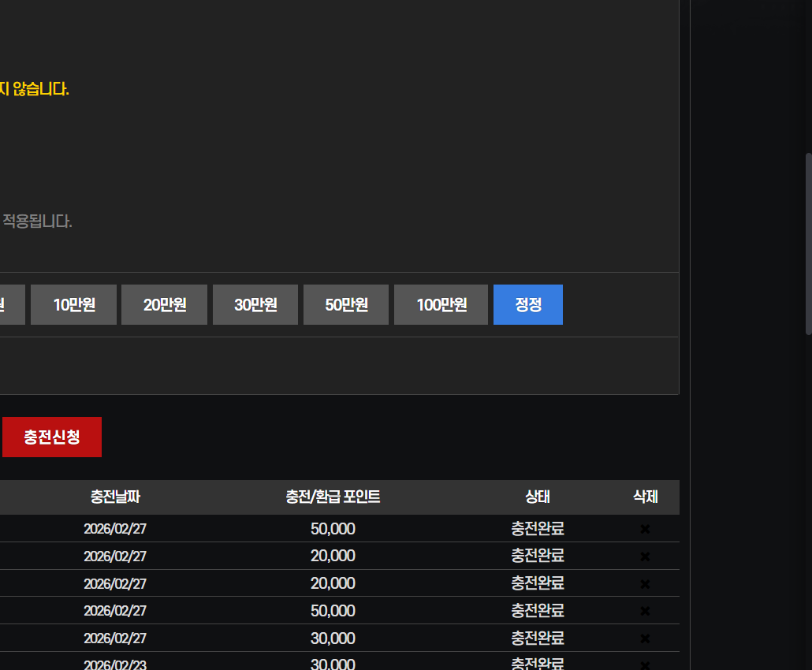
Task: Click the page's vertical scrollbar thumb
Action: [808, 244]
